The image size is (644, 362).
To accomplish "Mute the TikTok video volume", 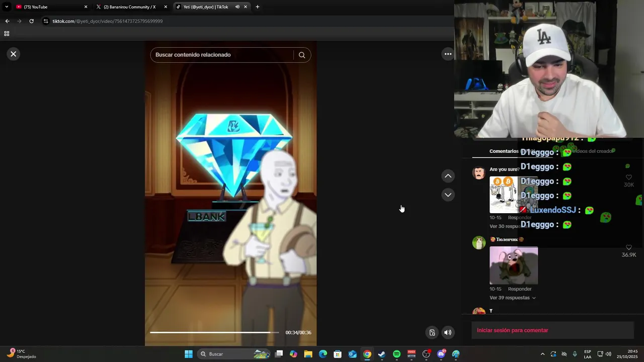I will click(x=448, y=332).
